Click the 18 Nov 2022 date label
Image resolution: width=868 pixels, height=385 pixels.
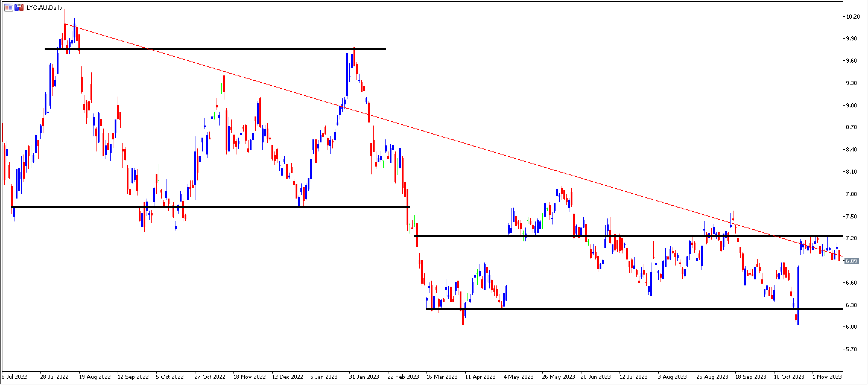(250, 377)
